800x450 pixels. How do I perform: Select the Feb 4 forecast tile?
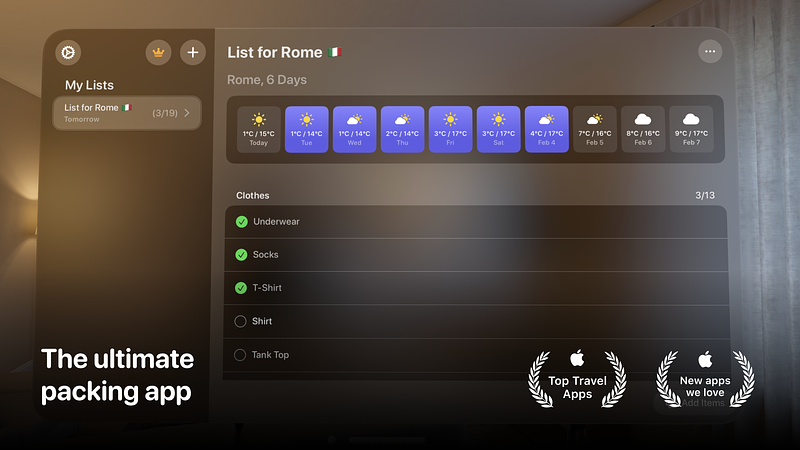point(546,130)
